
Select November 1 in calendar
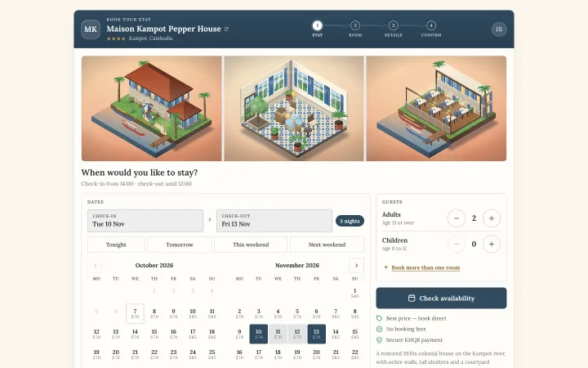click(x=354, y=293)
